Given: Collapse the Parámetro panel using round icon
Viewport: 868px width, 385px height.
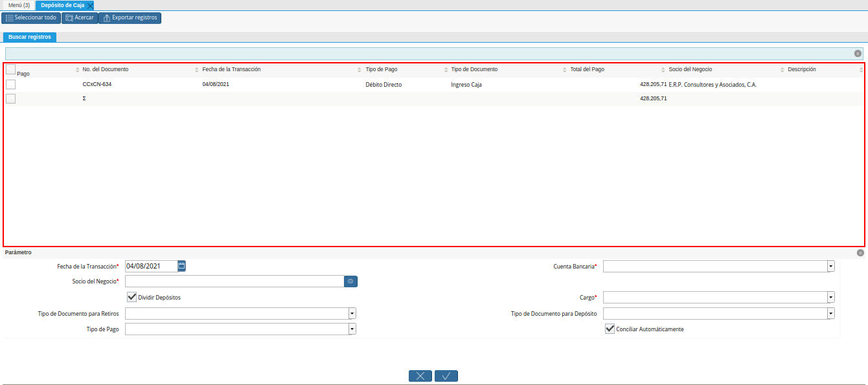Looking at the screenshot, I should [860, 253].
